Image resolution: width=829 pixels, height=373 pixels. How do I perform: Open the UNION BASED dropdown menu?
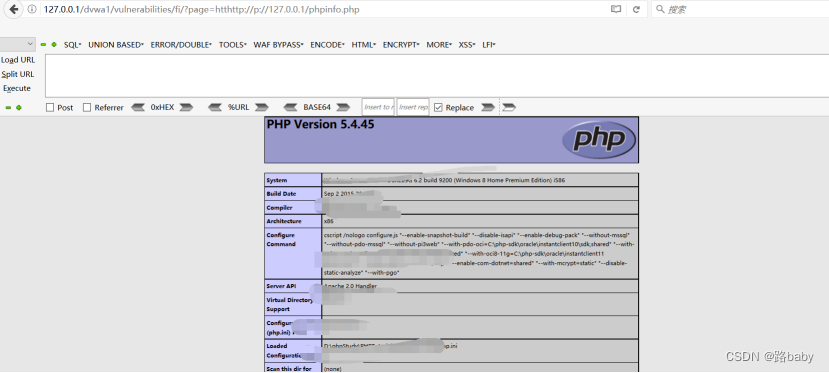[116, 45]
